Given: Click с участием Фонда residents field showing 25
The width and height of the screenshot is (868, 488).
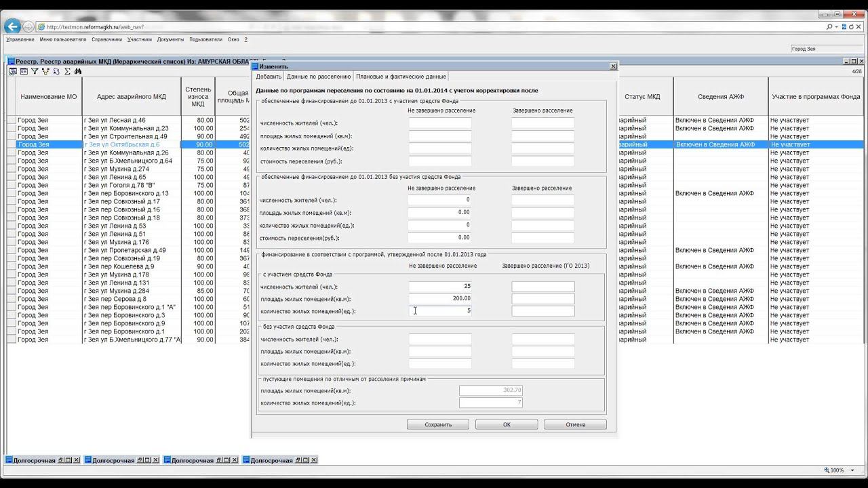Looking at the screenshot, I should pos(439,287).
